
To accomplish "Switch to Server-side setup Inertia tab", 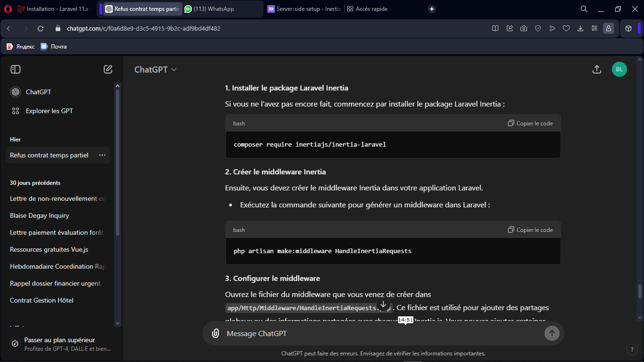I will 303,9.
